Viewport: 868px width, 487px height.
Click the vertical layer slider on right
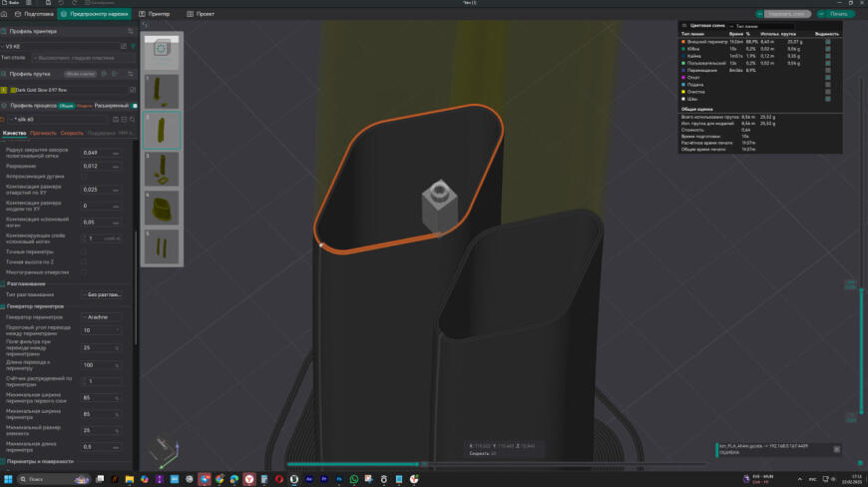pos(861,349)
